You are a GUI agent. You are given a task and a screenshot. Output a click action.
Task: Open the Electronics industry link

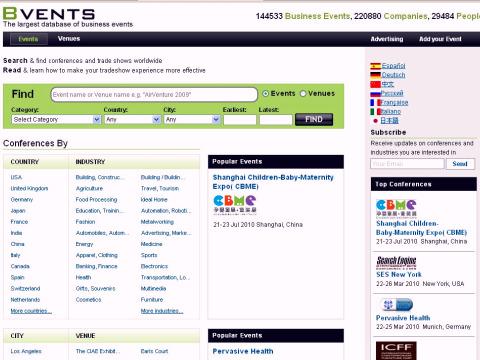click(x=154, y=266)
